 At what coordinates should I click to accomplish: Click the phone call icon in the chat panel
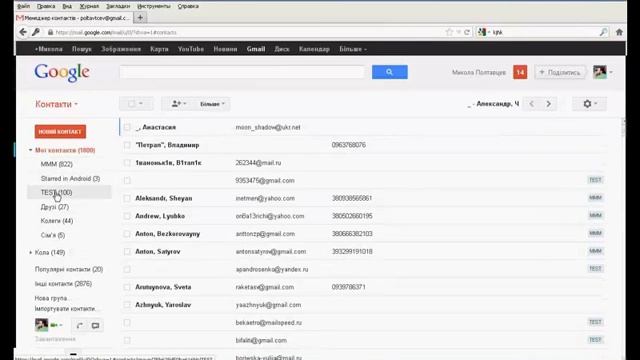[x=80, y=325]
